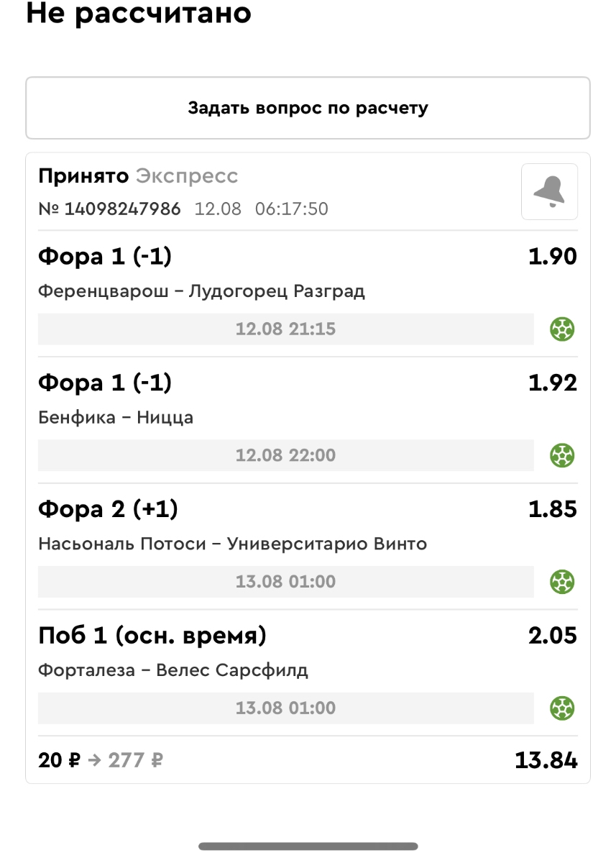Tap the home indicator bar
Image resolution: width=616 pixels, height=863 pixels.
(308, 846)
